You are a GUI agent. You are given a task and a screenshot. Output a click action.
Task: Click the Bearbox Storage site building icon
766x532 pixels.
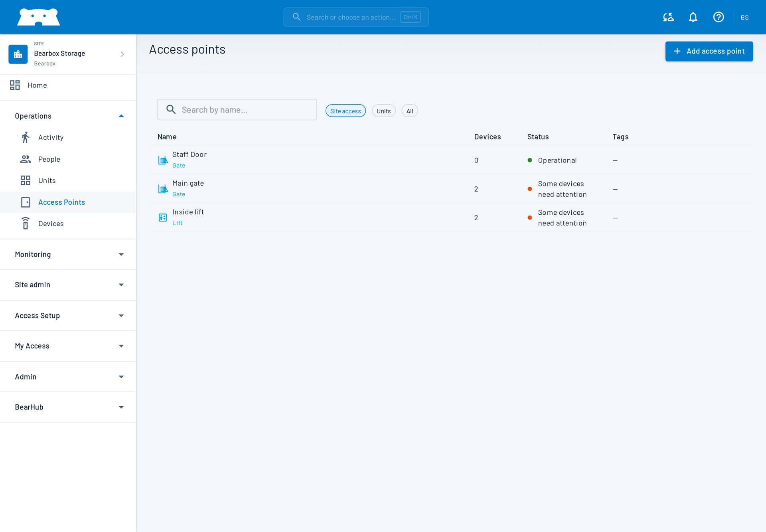[18, 54]
